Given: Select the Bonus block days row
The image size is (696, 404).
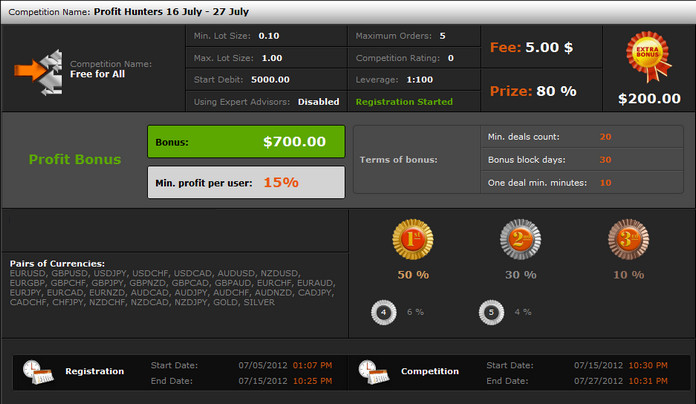Looking at the screenshot, I should (581, 160).
